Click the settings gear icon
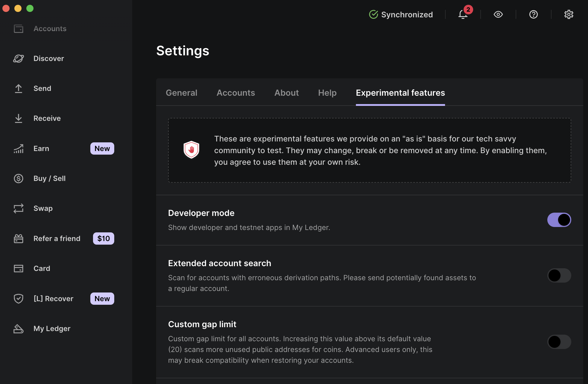 569,14
